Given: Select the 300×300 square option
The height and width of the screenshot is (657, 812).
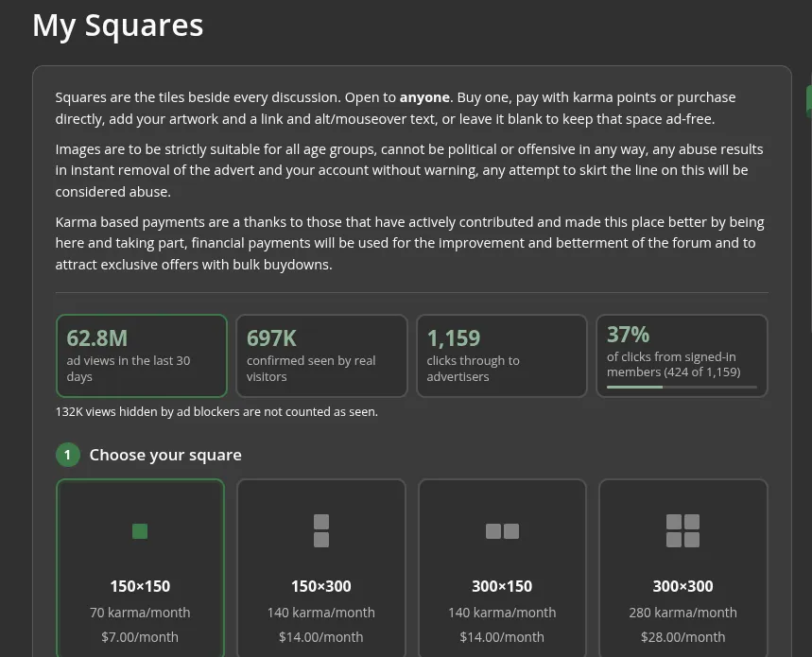Looking at the screenshot, I should pos(683,568).
